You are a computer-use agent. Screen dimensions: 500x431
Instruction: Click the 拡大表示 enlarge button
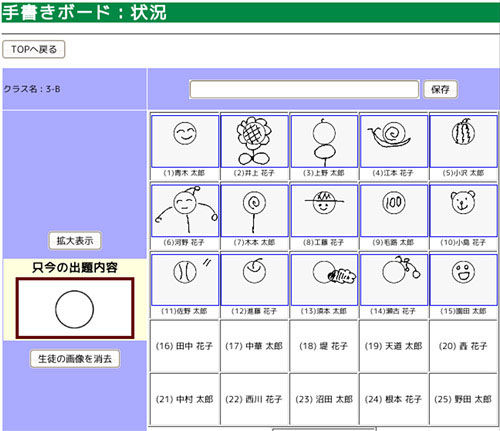click(75, 241)
